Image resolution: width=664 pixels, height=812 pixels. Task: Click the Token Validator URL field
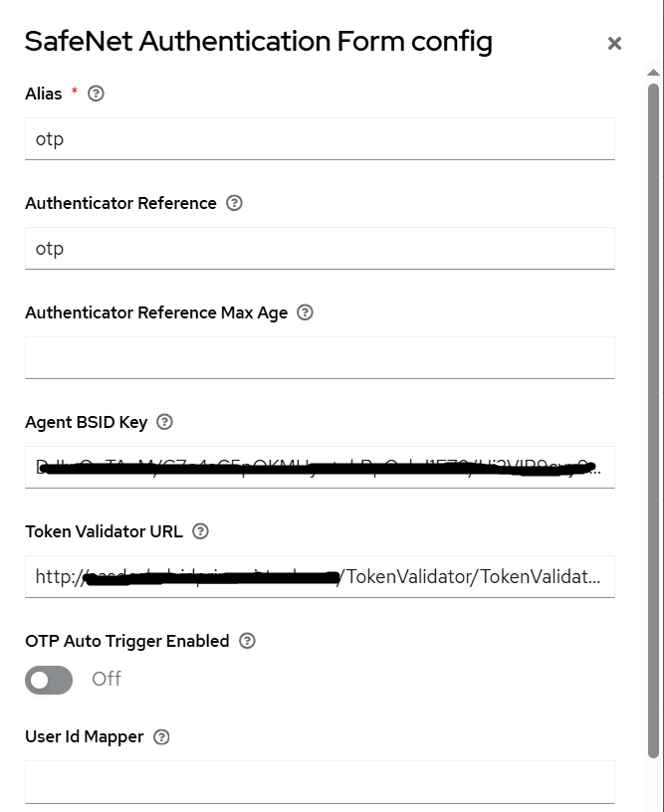[319, 577]
